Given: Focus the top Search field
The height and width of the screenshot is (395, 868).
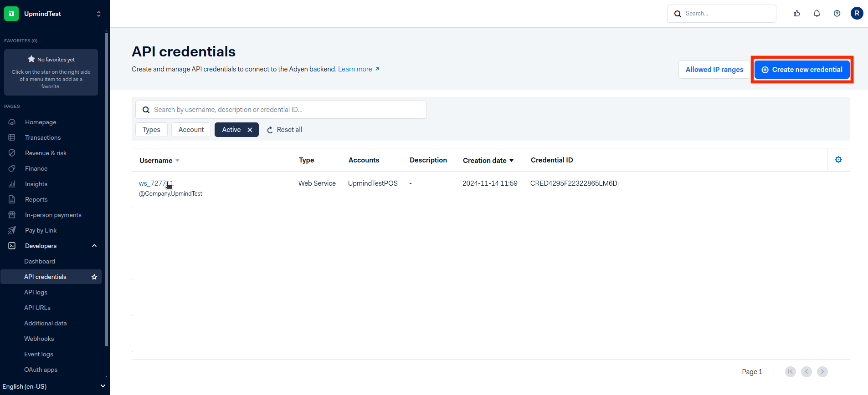Looking at the screenshot, I should pyautogui.click(x=722, y=14).
